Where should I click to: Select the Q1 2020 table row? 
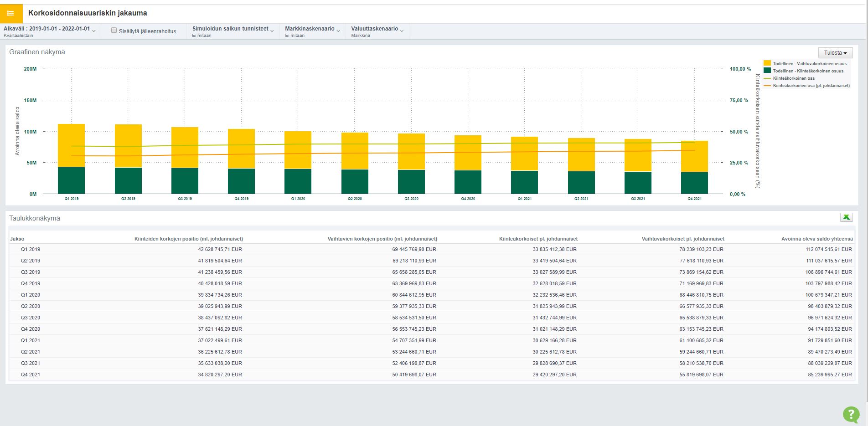(30, 295)
